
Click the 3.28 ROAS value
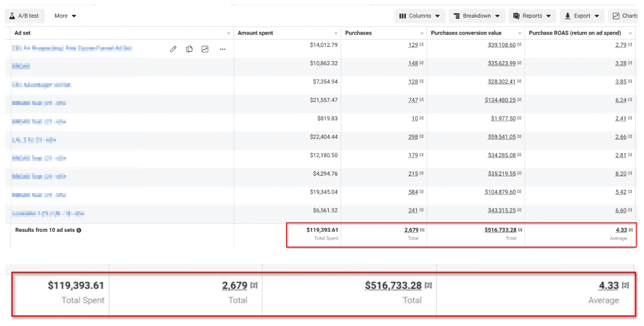pyautogui.click(x=621, y=64)
